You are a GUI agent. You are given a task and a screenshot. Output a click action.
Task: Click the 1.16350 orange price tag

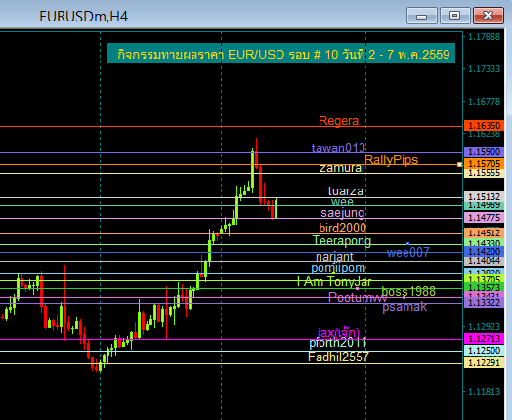[484, 126]
